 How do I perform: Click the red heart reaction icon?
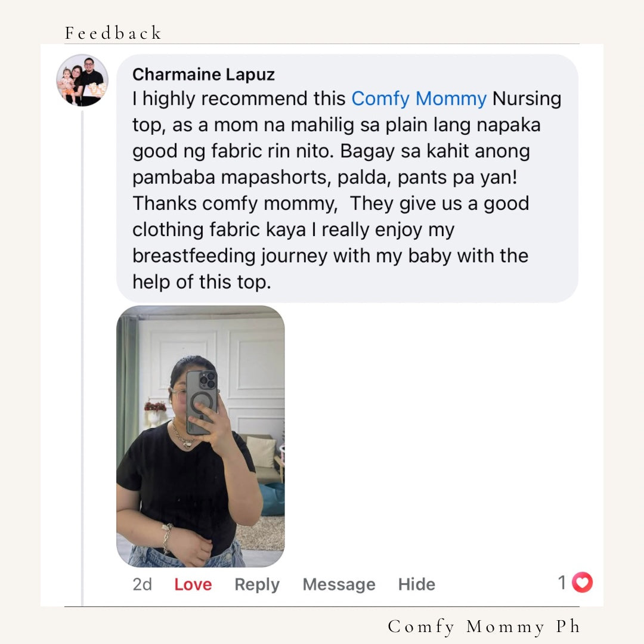pos(583,583)
